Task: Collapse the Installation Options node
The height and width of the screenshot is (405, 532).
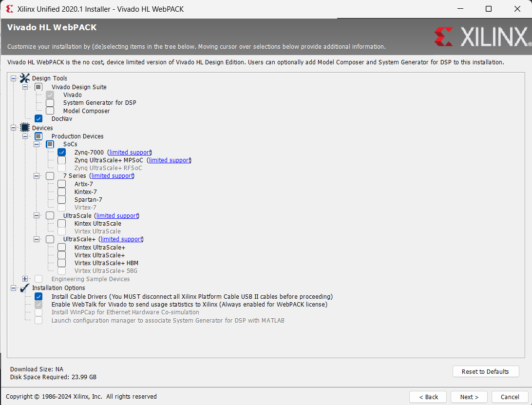Action: (x=13, y=288)
